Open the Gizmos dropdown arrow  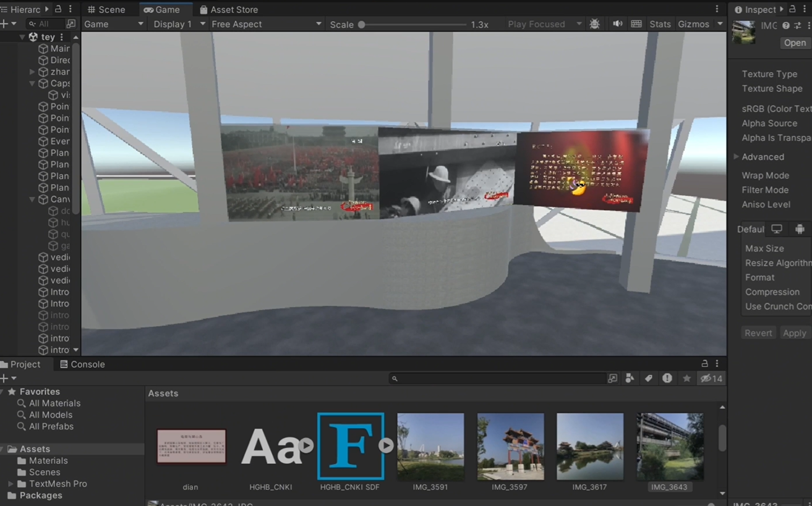(x=720, y=24)
